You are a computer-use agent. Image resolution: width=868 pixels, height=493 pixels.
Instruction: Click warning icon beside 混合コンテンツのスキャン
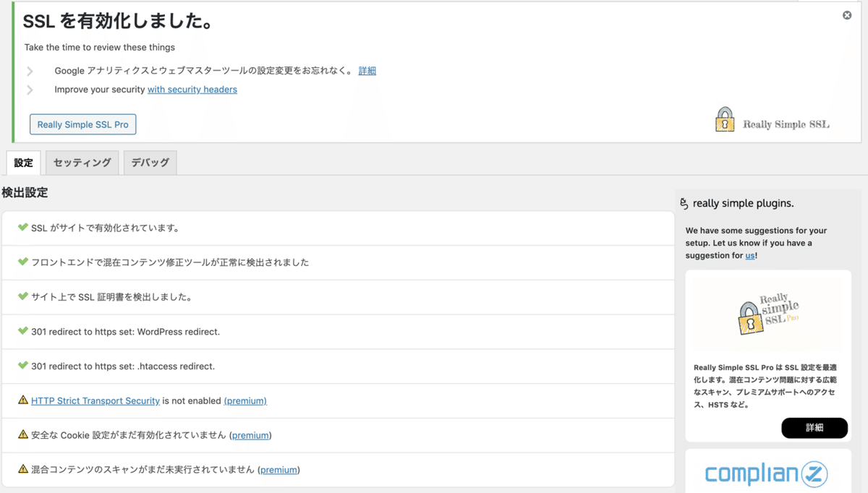click(23, 469)
